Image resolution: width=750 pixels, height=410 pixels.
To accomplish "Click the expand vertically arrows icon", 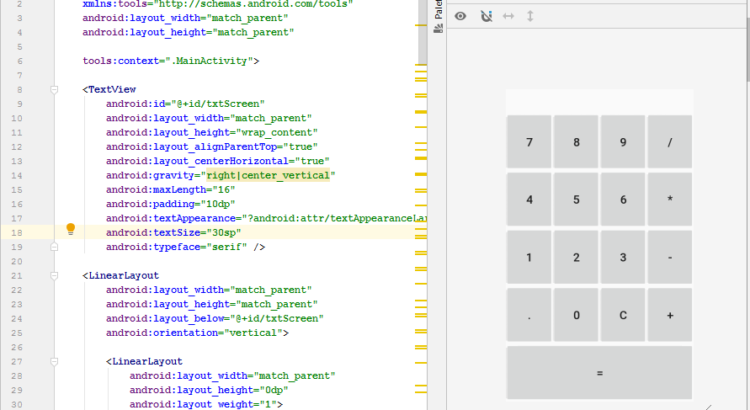I will 530,16.
